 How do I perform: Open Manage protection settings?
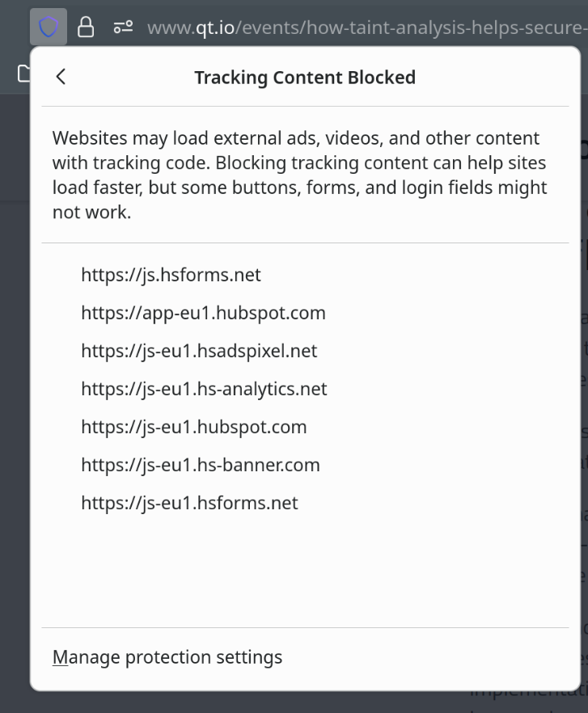point(167,657)
